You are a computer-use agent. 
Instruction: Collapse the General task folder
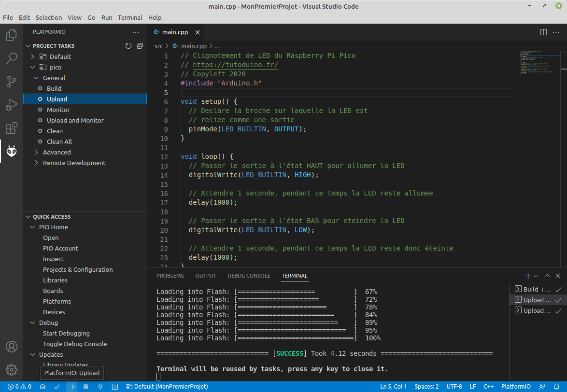tap(54, 78)
